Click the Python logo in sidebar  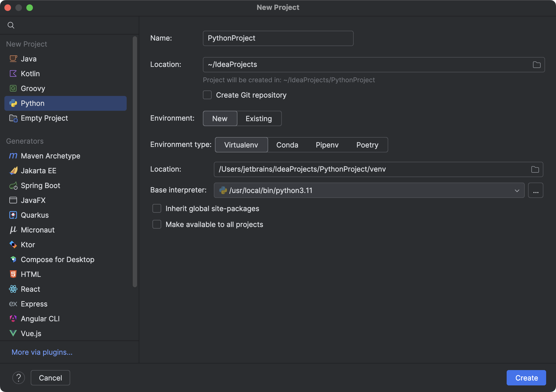point(13,103)
